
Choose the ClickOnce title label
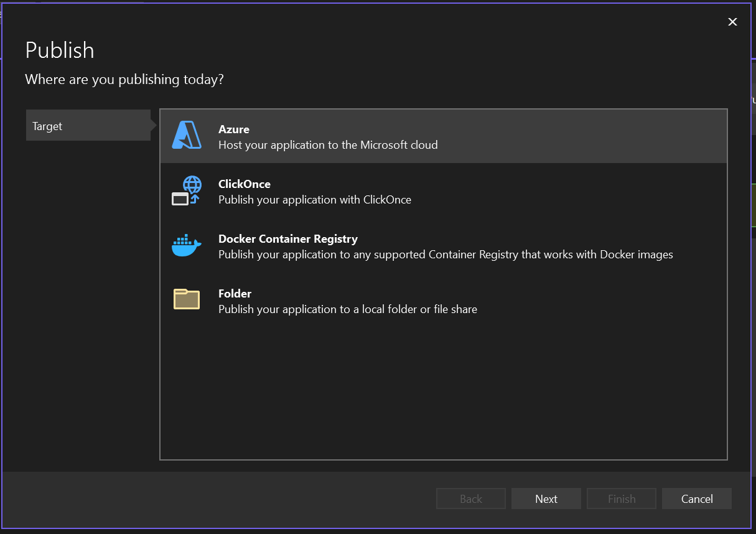point(244,184)
